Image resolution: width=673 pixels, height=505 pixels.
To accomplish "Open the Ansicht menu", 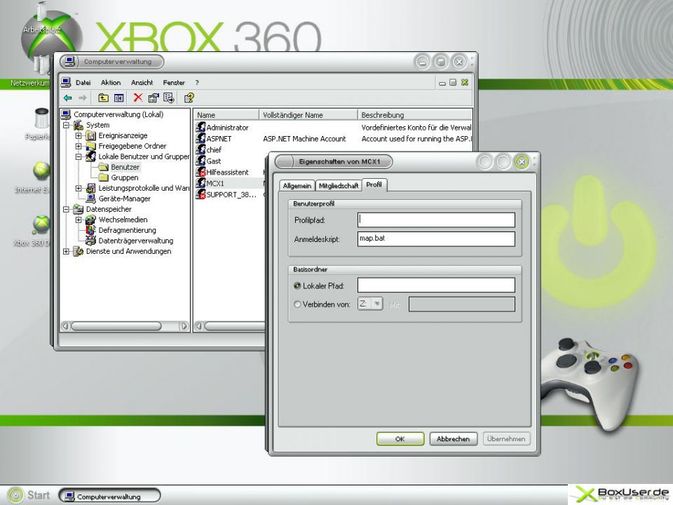I will [x=142, y=82].
